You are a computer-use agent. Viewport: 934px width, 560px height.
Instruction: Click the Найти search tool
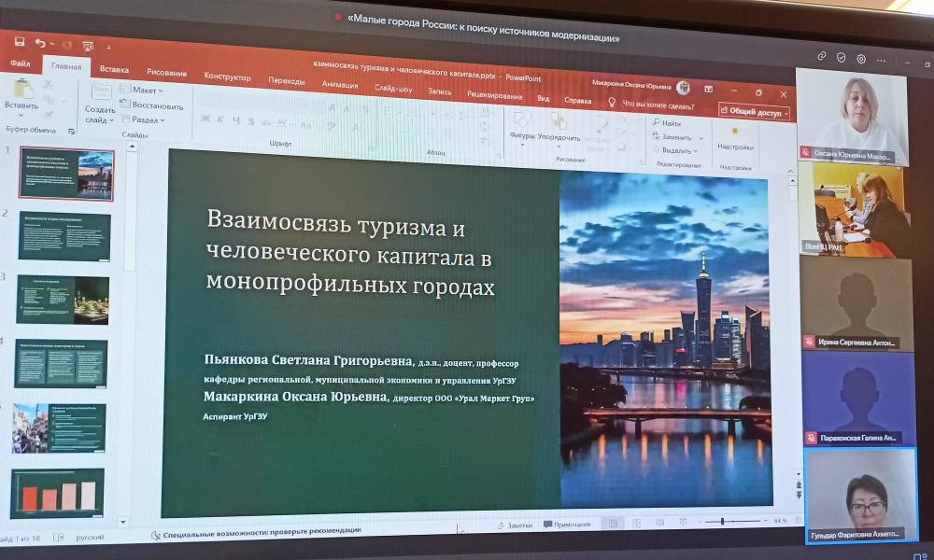668,123
